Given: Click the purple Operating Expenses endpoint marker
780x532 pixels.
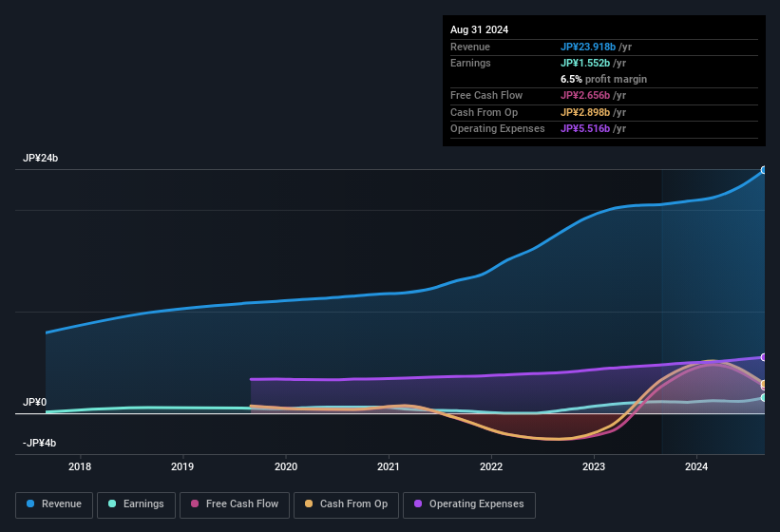Looking at the screenshot, I should pyautogui.click(x=764, y=357).
